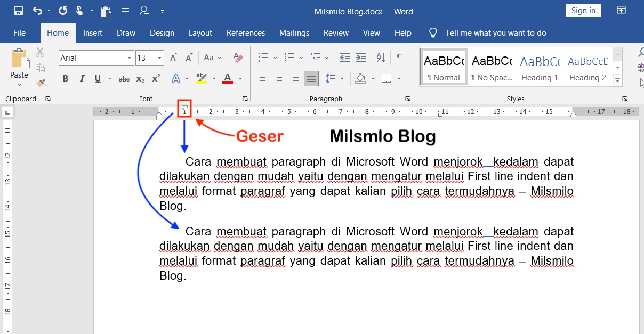Screen dimensions: 644x334
Task: Clear all formatting with the eraser icon
Action: coord(238,58)
